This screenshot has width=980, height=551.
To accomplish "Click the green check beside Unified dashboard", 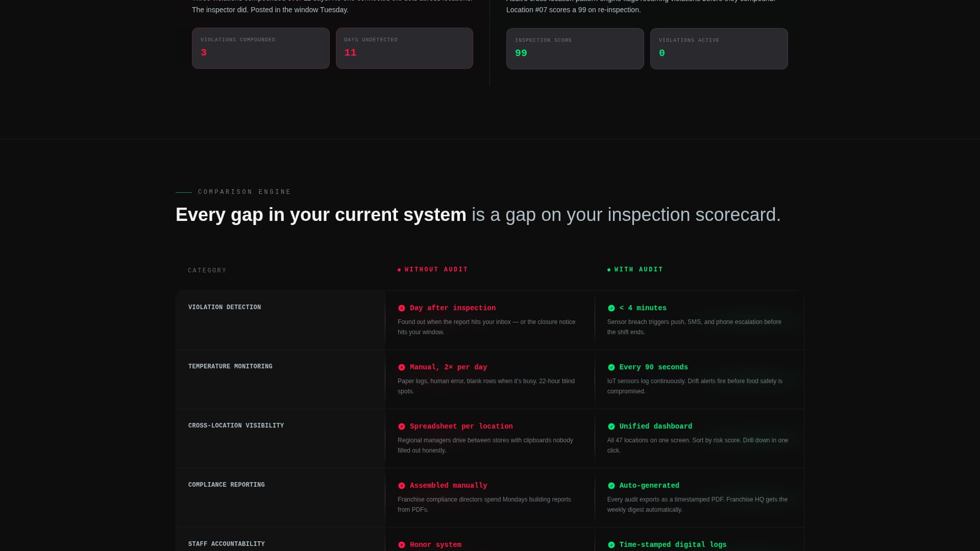I will pyautogui.click(x=611, y=426).
